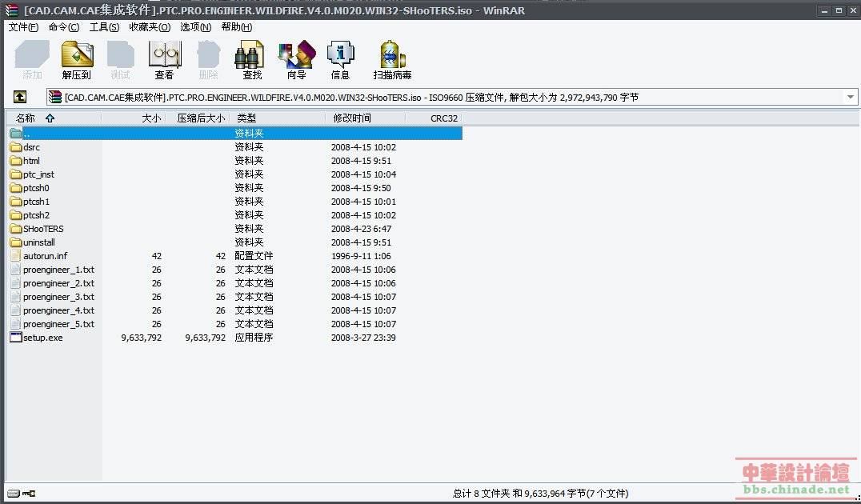Select the proengineer_4.txt file
Image resolution: width=861 pixels, height=504 pixels.
58,310
